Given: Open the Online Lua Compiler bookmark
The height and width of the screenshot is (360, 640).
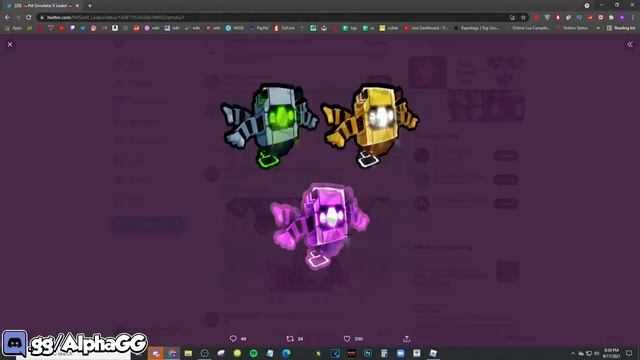Looking at the screenshot, I should (531, 28).
